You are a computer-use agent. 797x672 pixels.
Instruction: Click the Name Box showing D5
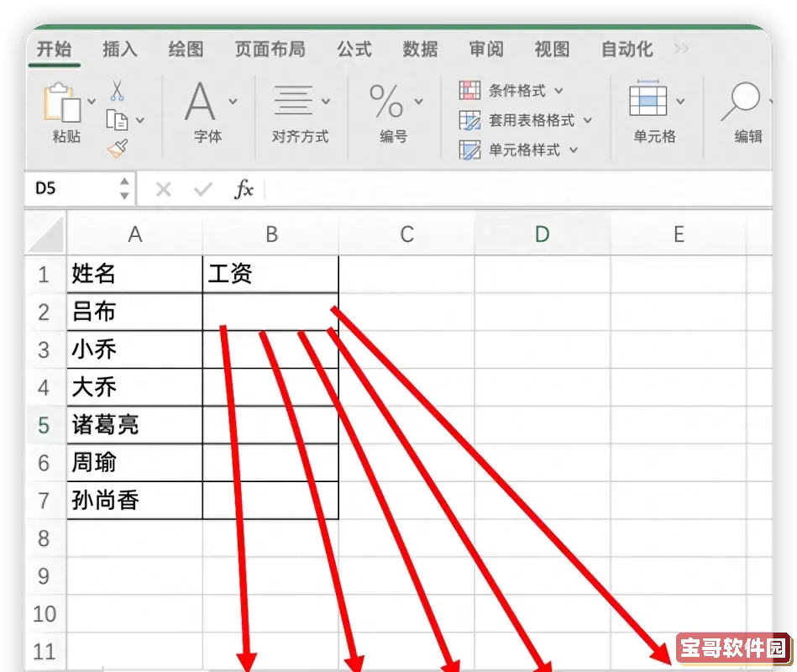[x=71, y=189]
